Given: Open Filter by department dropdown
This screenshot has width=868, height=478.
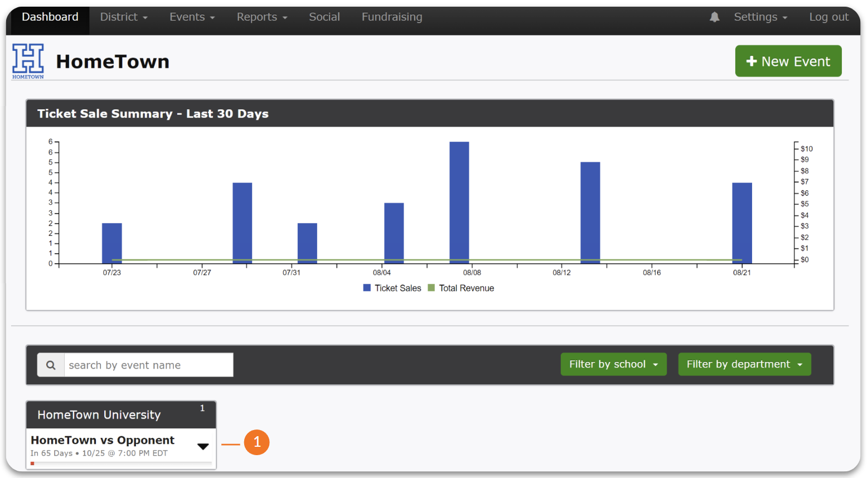Looking at the screenshot, I should (744, 364).
